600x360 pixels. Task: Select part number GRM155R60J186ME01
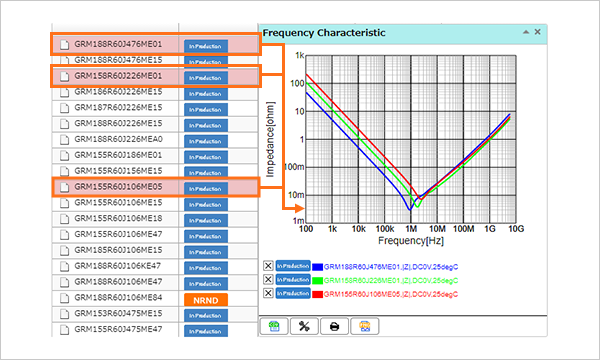pyautogui.click(x=118, y=155)
